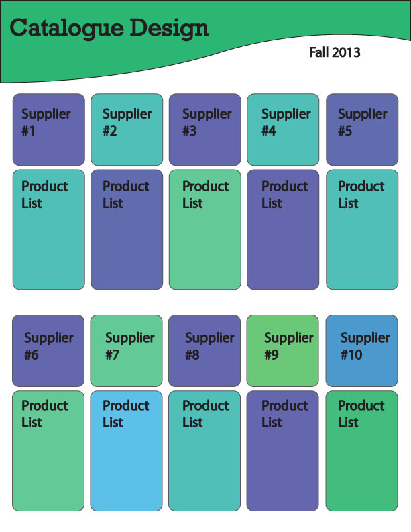Open Product List under Supplier #2
The width and height of the screenshot is (411, 532).
click(127, 229)
